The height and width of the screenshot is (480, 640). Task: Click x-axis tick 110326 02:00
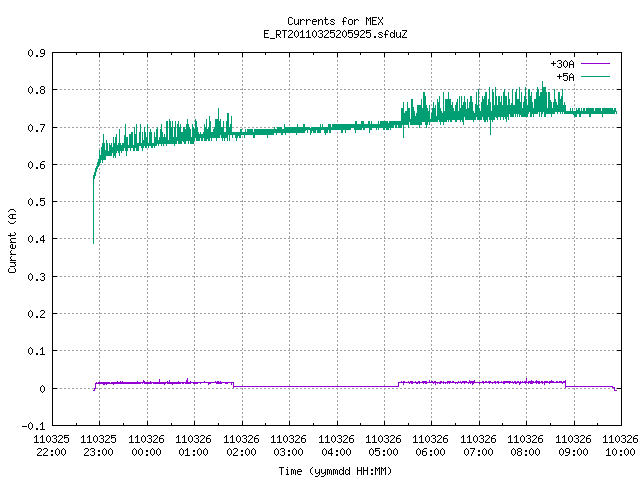coord(242,446)
